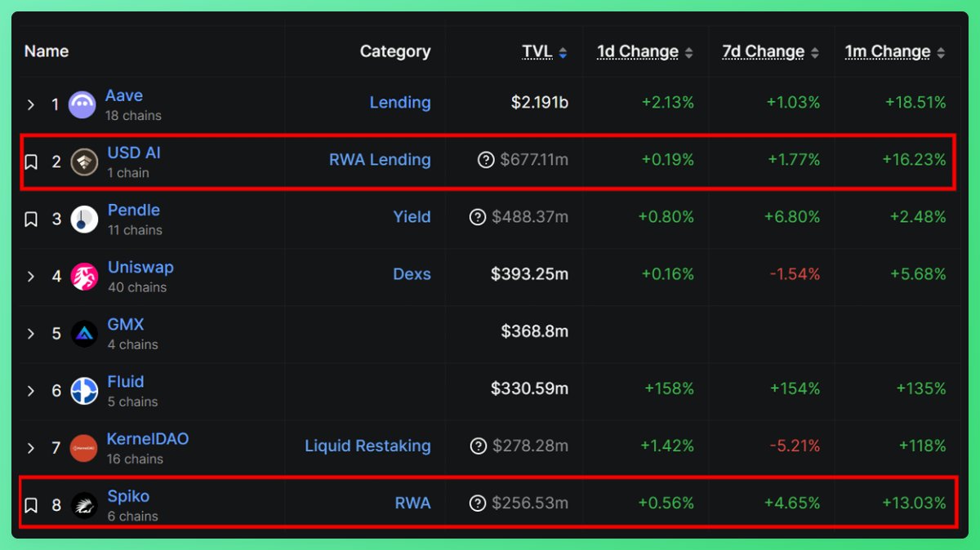The image size is (980, 550).
Task: Click the Aave protocol logo
Action: [82, 104]
